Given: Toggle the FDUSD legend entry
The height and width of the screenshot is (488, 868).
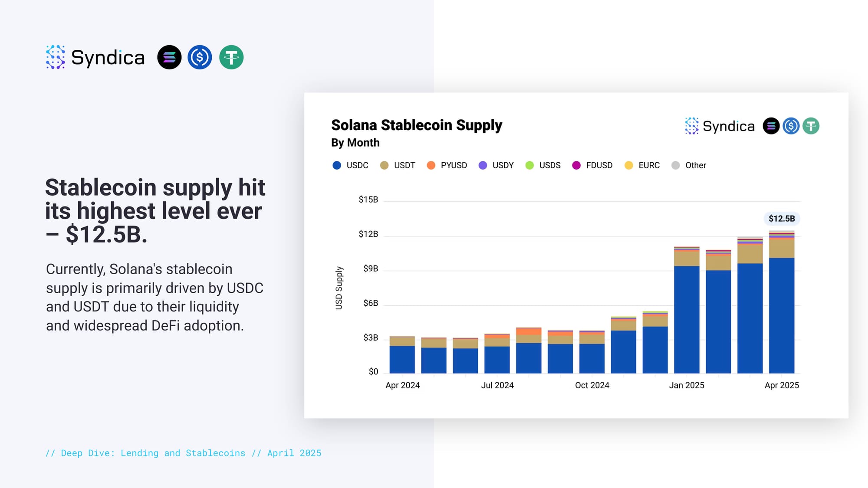Looking at the screenshot, I should (x=592, y=165).
